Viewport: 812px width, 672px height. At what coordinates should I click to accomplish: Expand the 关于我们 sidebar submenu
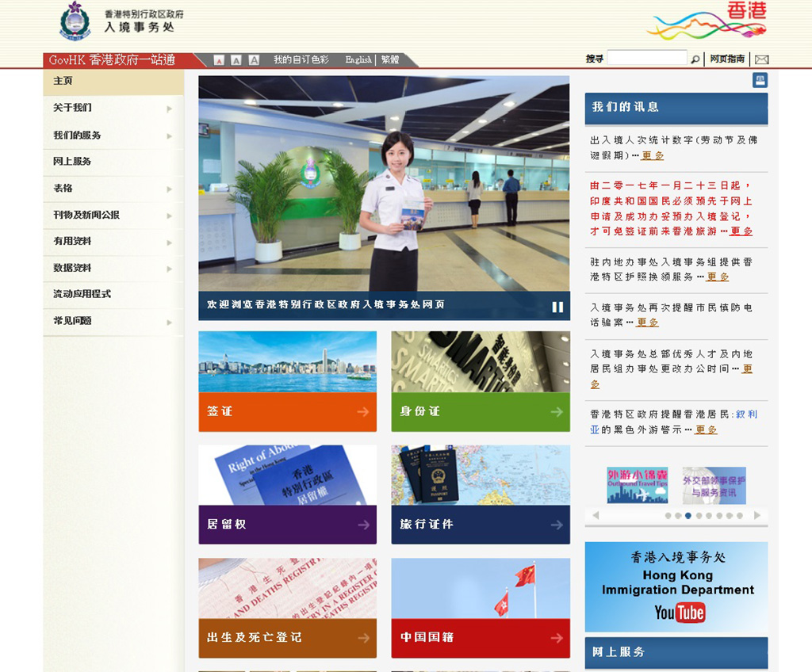(x=169, y=109)
